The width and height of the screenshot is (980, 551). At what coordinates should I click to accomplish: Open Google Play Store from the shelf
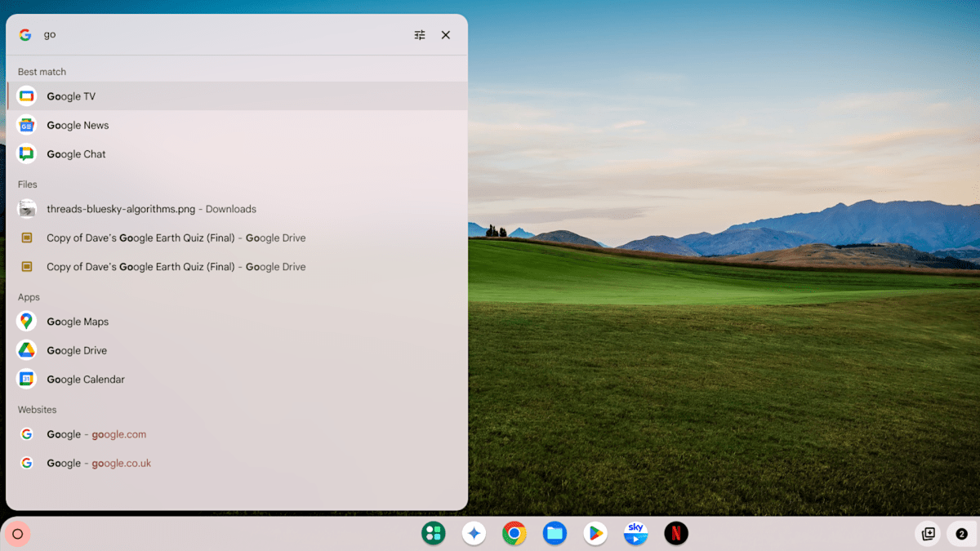tap(595, 533)
